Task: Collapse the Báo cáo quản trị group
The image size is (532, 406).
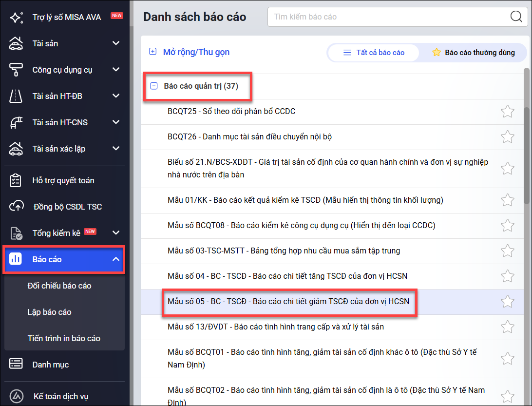Action: 154,86
